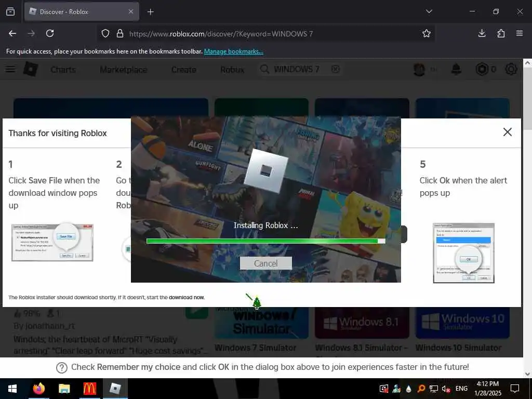Viewport: 532px width, 399px height.
Task: Open the Robux balance icon
Action: [482, 69]
